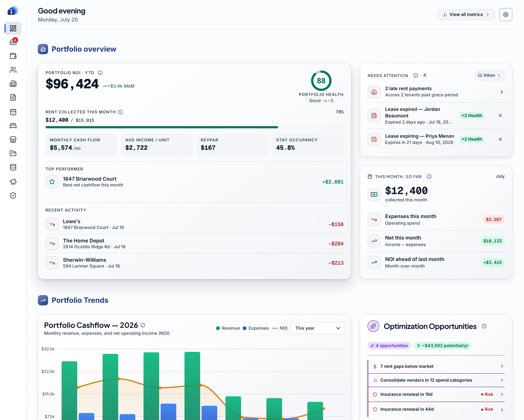Open inbox icon with 4 badge
Screen dimensions: 524x420
[13, 42]
